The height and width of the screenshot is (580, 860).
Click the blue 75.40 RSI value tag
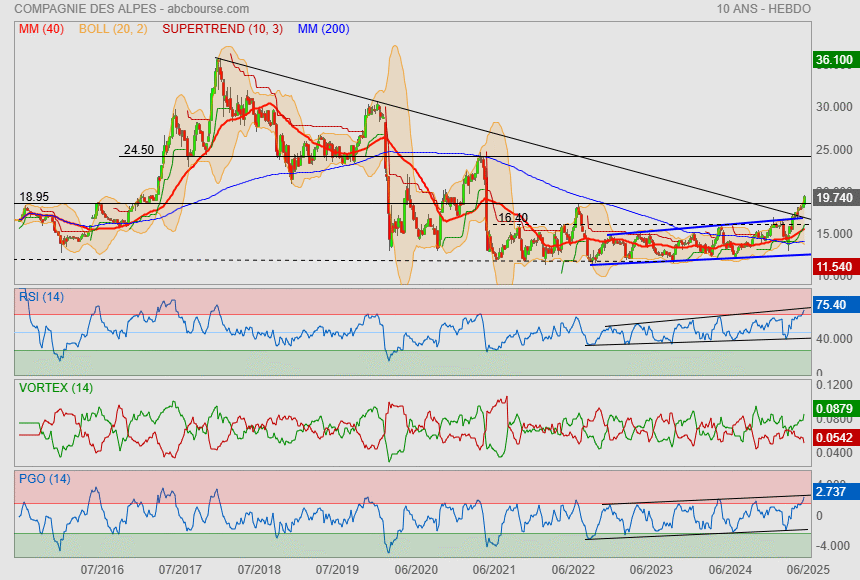[834, 305]
